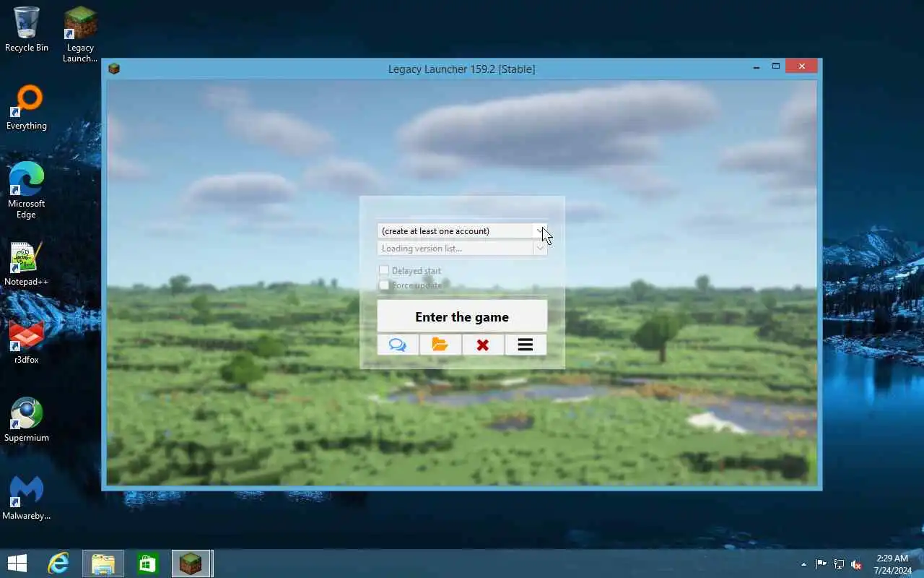Open the chat/support speech bubbles button
The height and width of the screenshot is (578, 924).
pos(398,345)
